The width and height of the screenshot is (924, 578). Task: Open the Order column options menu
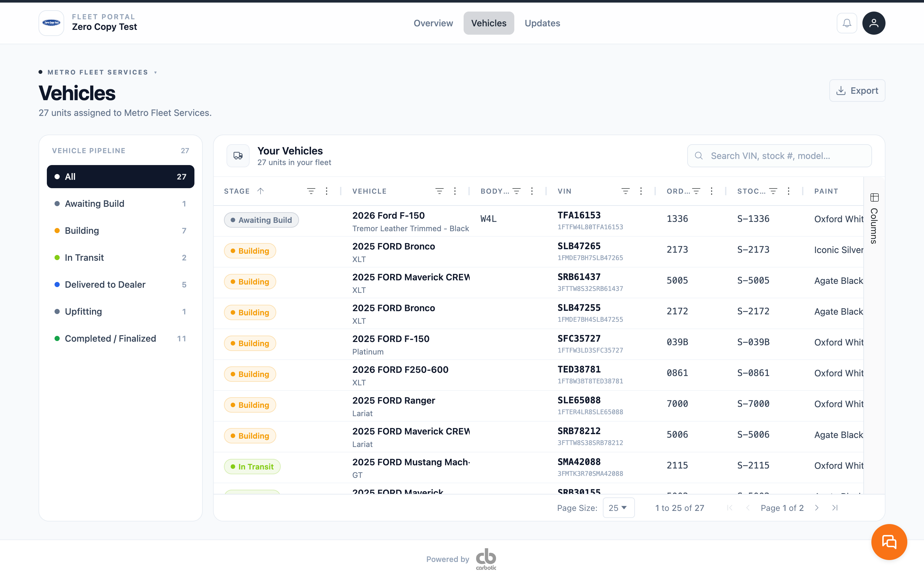711,191
